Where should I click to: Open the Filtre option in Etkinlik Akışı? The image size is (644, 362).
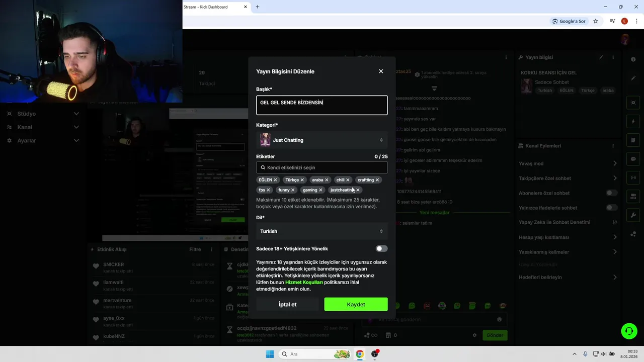click(195, 249)
